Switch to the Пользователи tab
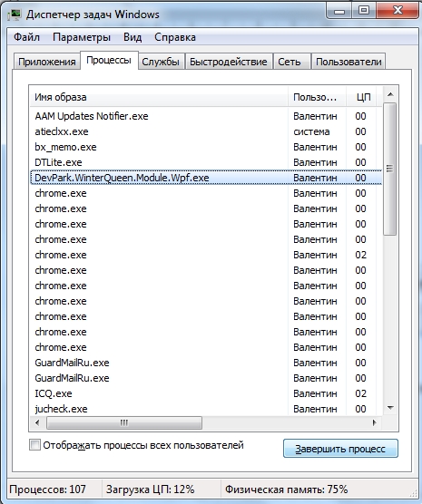 (348, 62)
